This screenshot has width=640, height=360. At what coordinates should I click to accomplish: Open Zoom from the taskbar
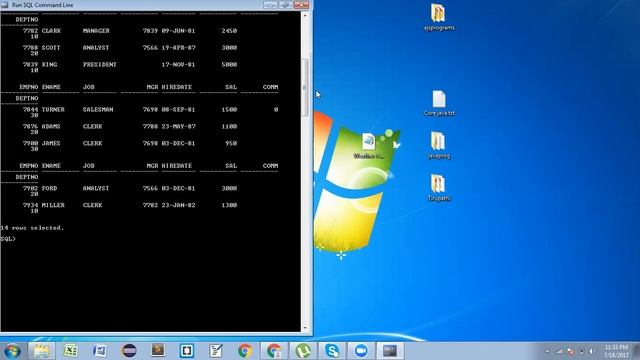(361, 351)
